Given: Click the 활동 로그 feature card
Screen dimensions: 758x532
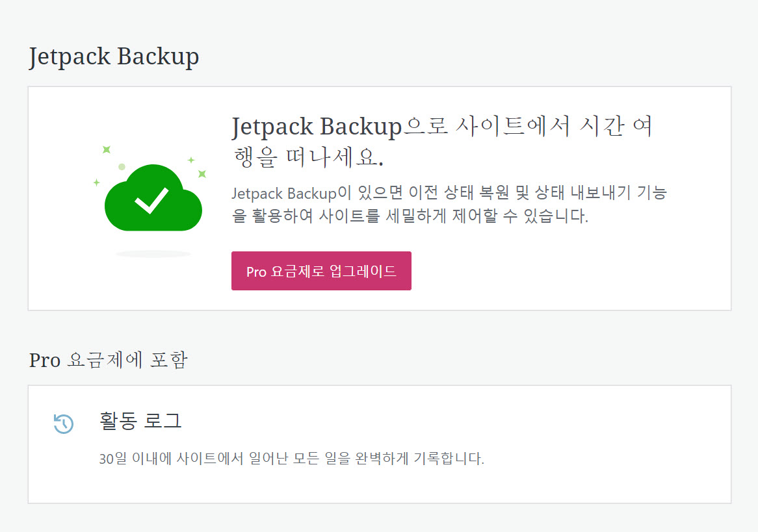Looking at the screenshot, I should pyautogui.click(x=379, y=444).
